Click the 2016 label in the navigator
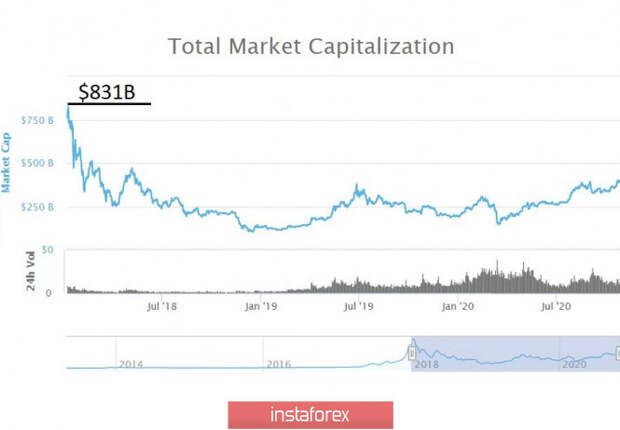This screenshot has height=430, width=620. (x=279, y=364)
